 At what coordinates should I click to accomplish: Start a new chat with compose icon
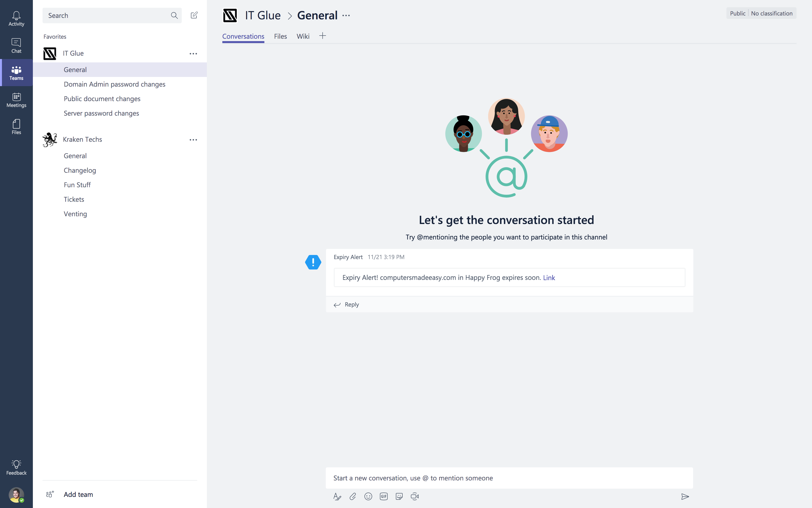(194, 15)
